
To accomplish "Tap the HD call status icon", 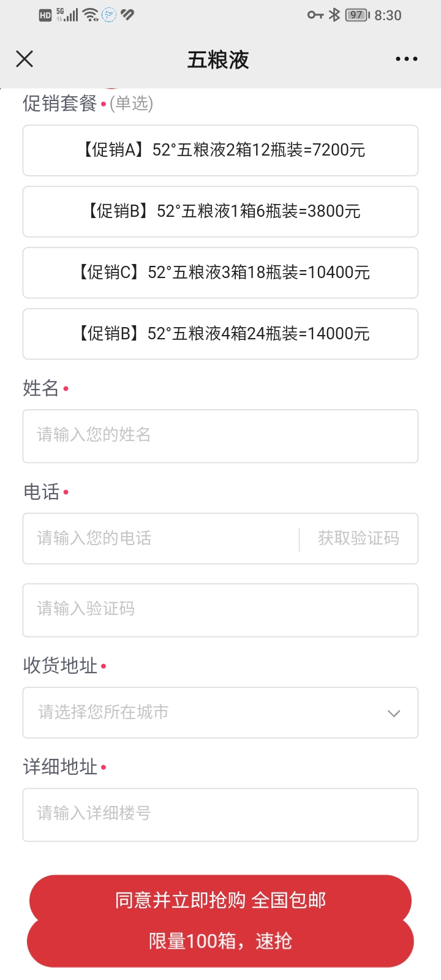I will click(x=45, y=15).
